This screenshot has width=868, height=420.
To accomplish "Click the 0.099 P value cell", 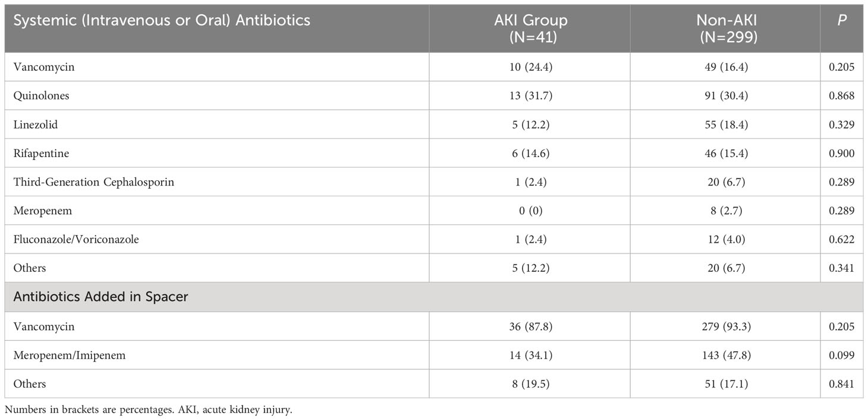I will (842, 355).
